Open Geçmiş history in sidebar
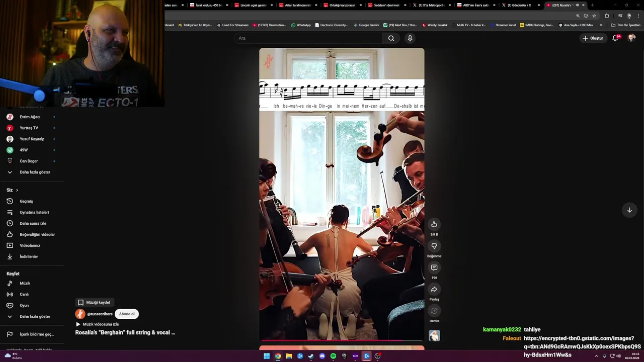The width and height of the screenshot is (644, 362). (x=32, y=201)
